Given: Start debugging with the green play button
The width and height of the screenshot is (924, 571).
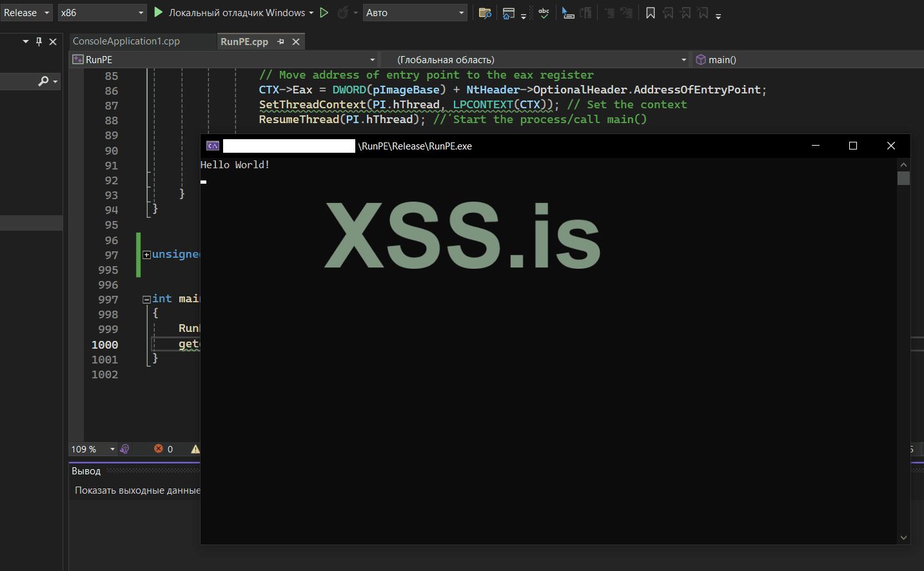Looking at the screenshot, I should pyautogui.click(x=158, y=12).
